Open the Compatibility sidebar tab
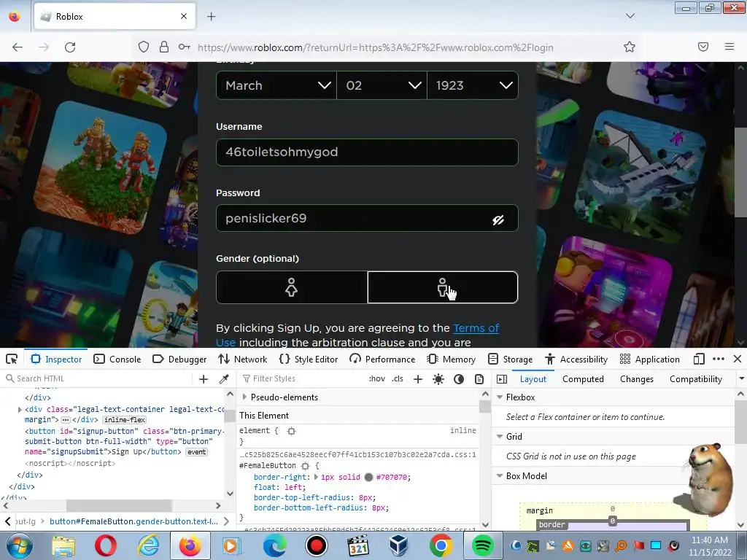The height and width of the screenshot is (560, 747). pyautogui.click(x=696, y=379)
